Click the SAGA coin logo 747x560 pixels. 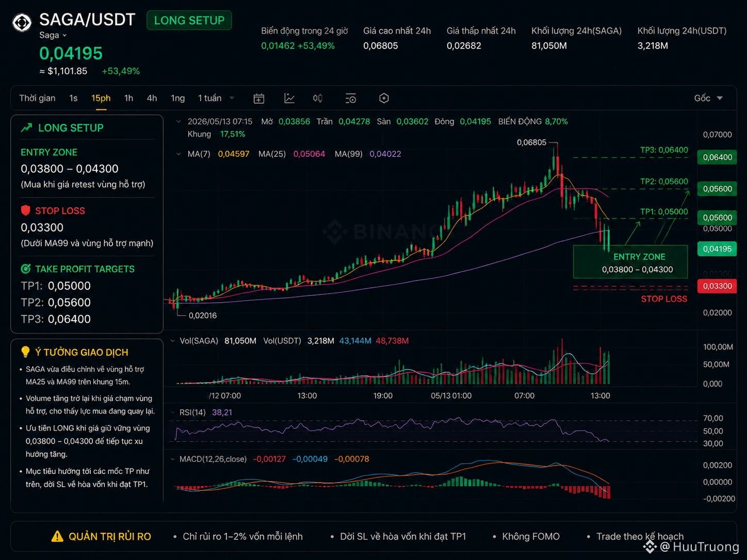(x=22, y=23)
